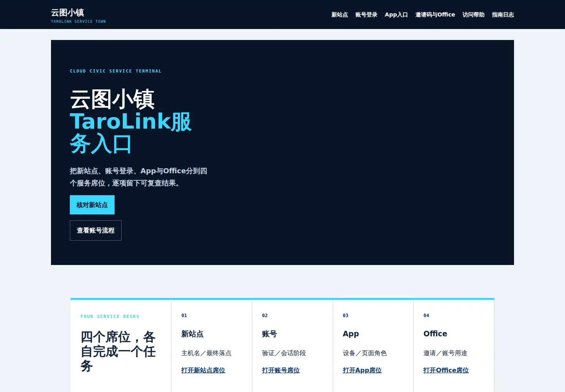Click the 设备／页面角色 text
This screenshot has width=565, height=392.
click(x=365, y=353)
